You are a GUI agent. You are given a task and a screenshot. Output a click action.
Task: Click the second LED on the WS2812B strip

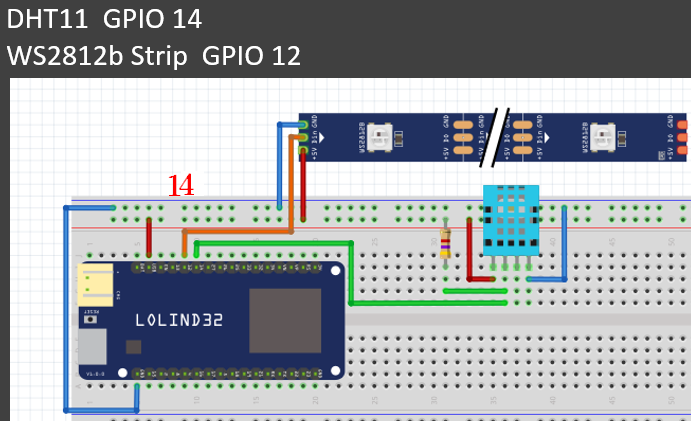point(603,135)
